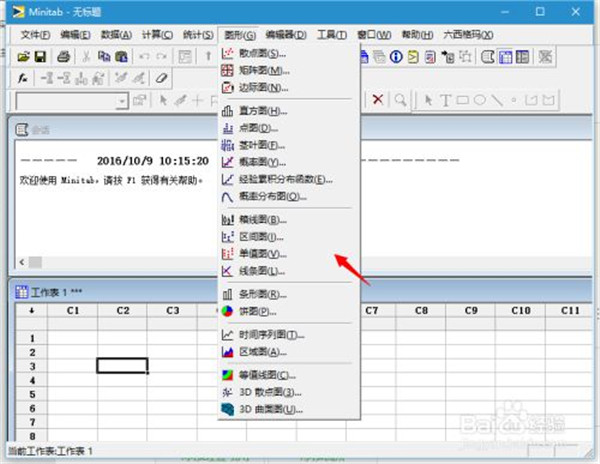
Task: Choose 线条图(L)... line plot entry
Action: point(289,271)
